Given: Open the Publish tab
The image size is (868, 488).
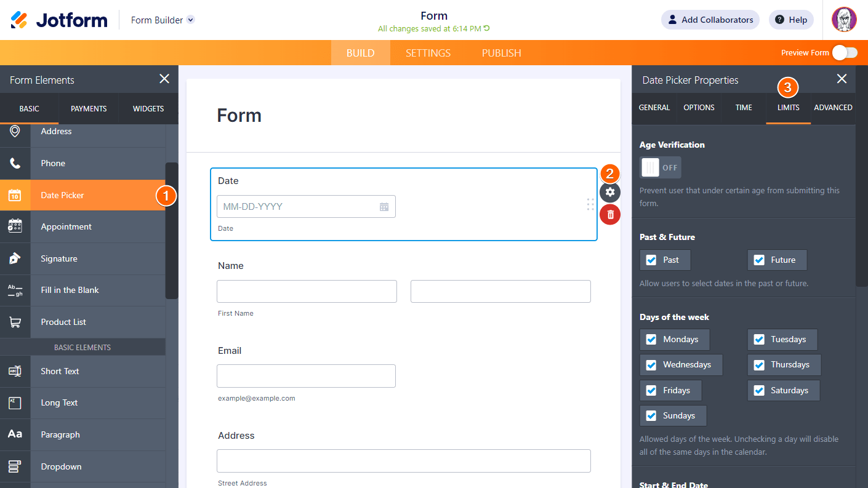Looking at the screenshot, I should tap(501, 53).
